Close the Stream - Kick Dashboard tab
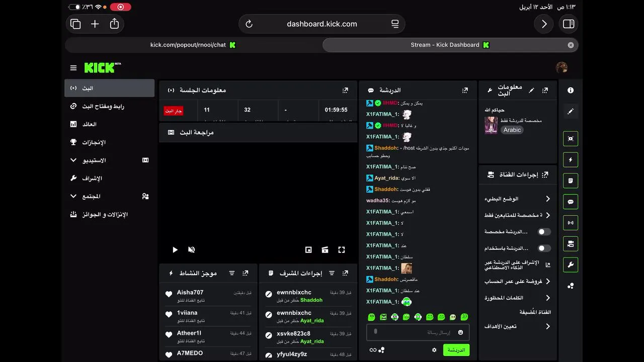 click(x=571, y=45)
